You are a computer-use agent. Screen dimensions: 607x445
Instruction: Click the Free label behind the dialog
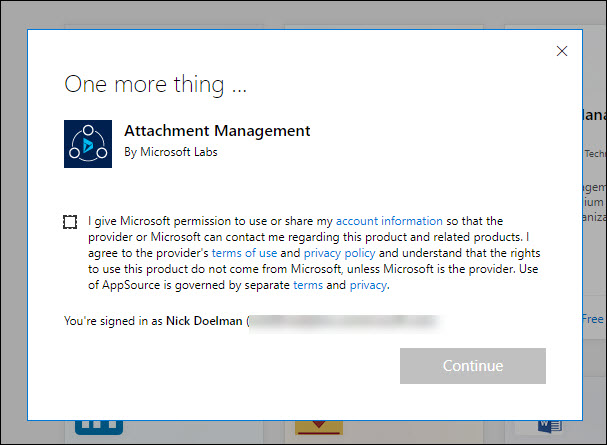pos(593,318)
